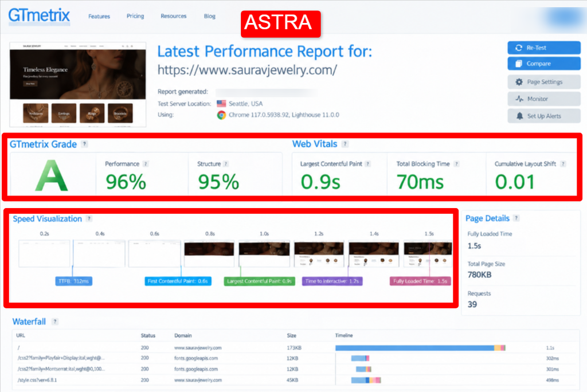
Task: Click the site screenshot thumbnail
Action: point(77,85)
